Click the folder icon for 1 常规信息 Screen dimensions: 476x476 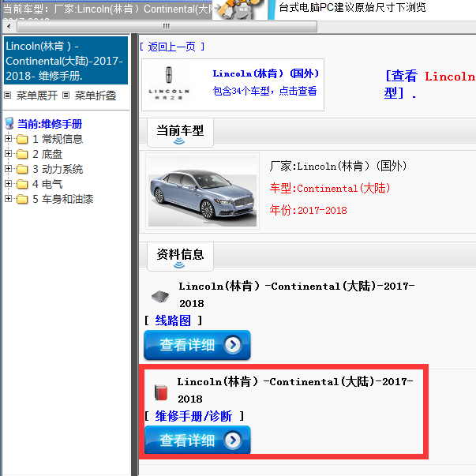22,139
